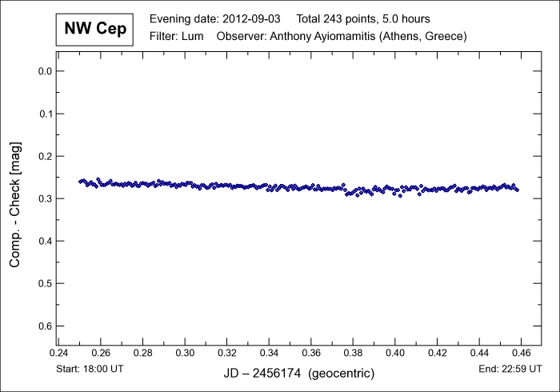Click the 0.30 tick label on x-axis

click(185, 353)
